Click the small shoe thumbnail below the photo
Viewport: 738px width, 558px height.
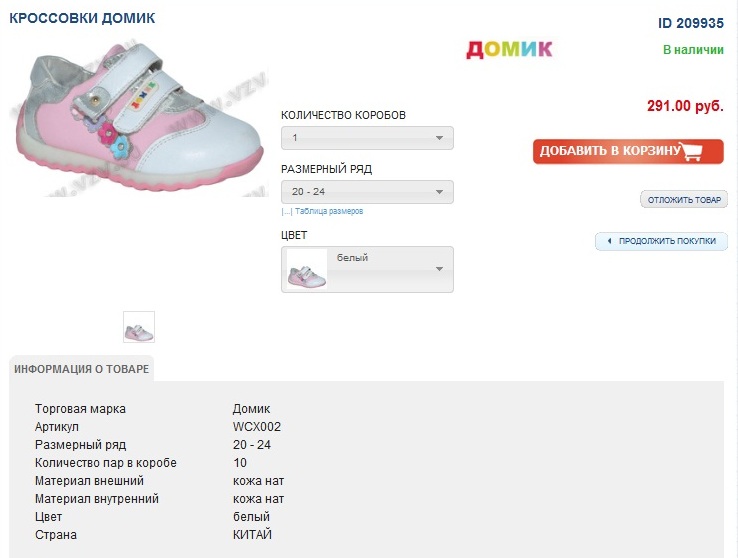139,327
